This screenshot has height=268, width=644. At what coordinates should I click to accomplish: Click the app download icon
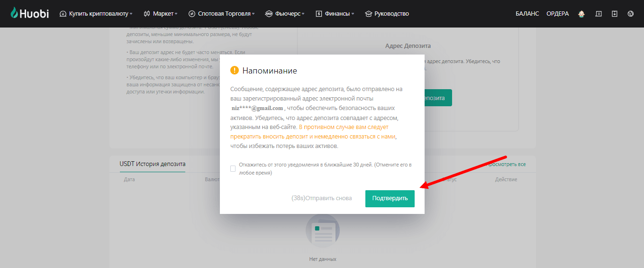(x=615, y=14)
